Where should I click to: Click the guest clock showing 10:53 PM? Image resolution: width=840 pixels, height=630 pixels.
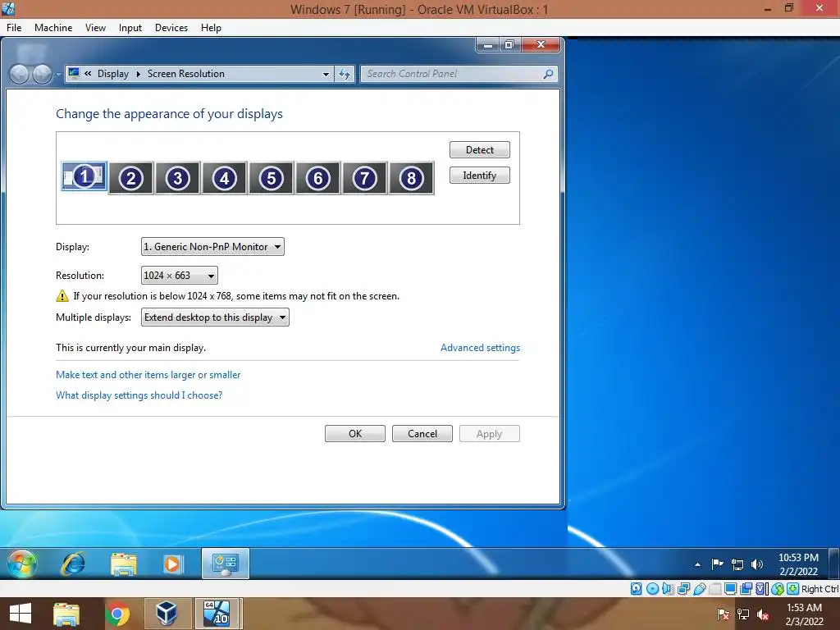pos(798,564)
